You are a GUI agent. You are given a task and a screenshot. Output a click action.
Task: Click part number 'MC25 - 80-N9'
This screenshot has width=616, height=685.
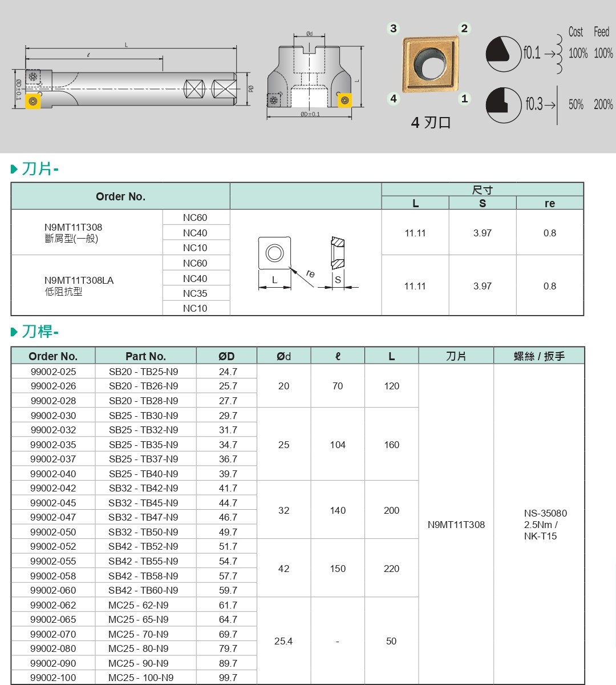click(139, 648)
